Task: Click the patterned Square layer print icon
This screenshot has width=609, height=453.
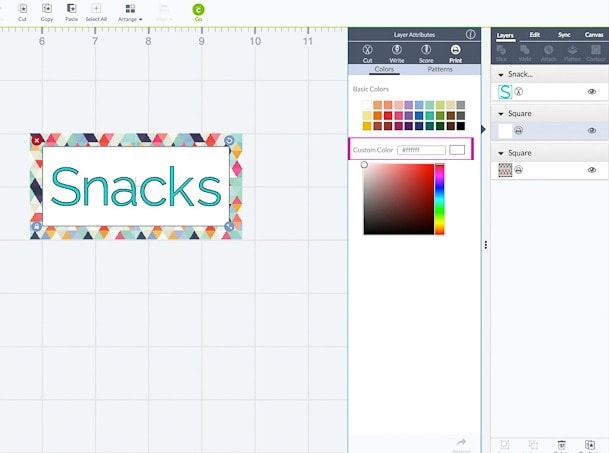Action: click(519, 170)
